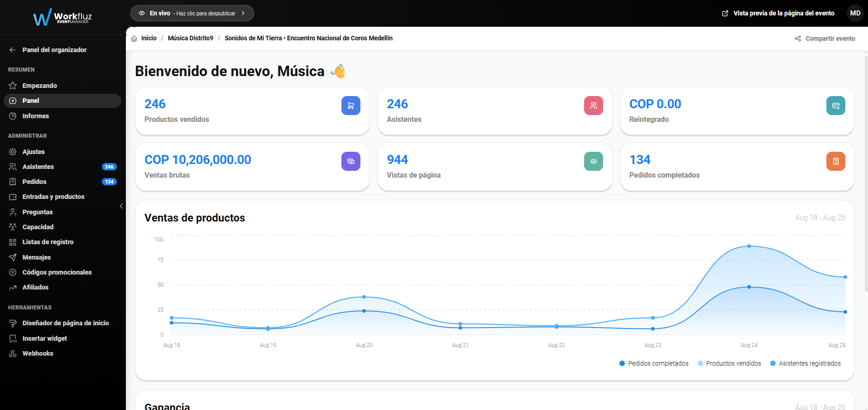
Task: Click the 'COP 0.00' Reintegrado value
Action: (655, 104)
